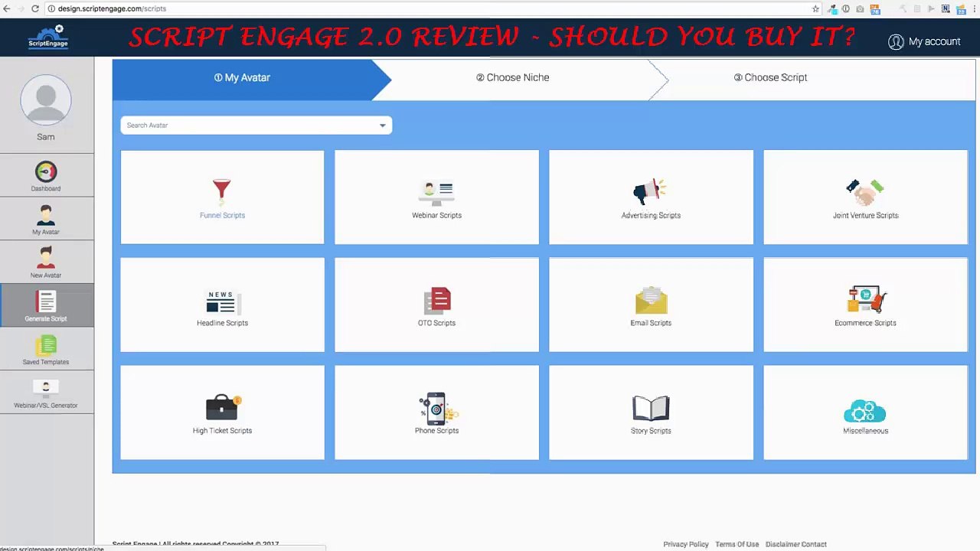Switch to the My Avatar step tab
Viewport: 980px width, 551px height.
point(242,77)
